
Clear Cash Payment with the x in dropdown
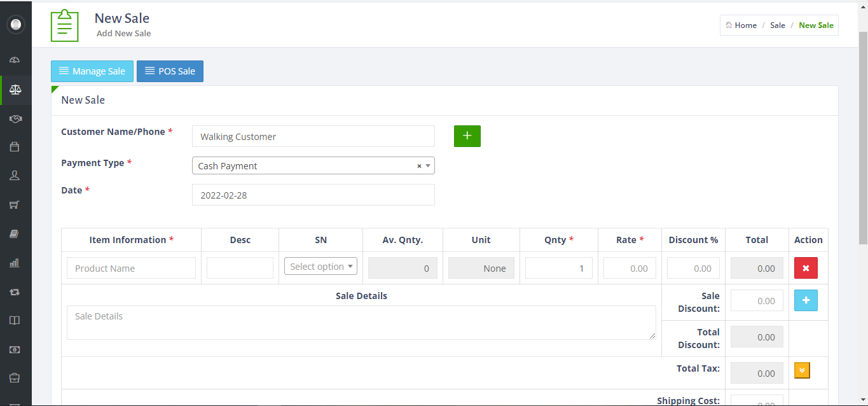[x=418, y=165]
